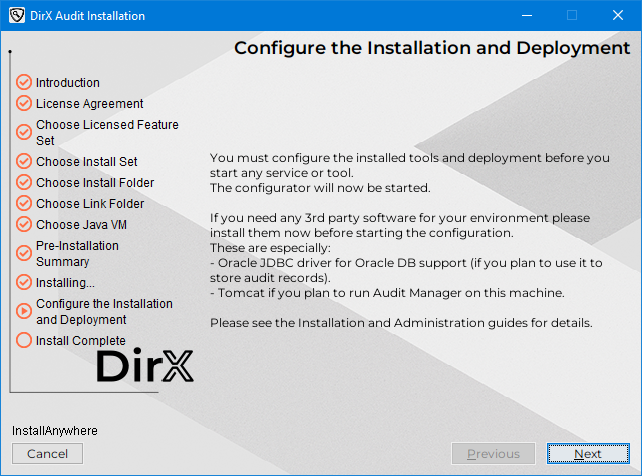Image resolution: width=642 pixels, height=476 pixels.
Task: Click the Choose Java VM checkmark icon
Action: (x=24, y=224)
